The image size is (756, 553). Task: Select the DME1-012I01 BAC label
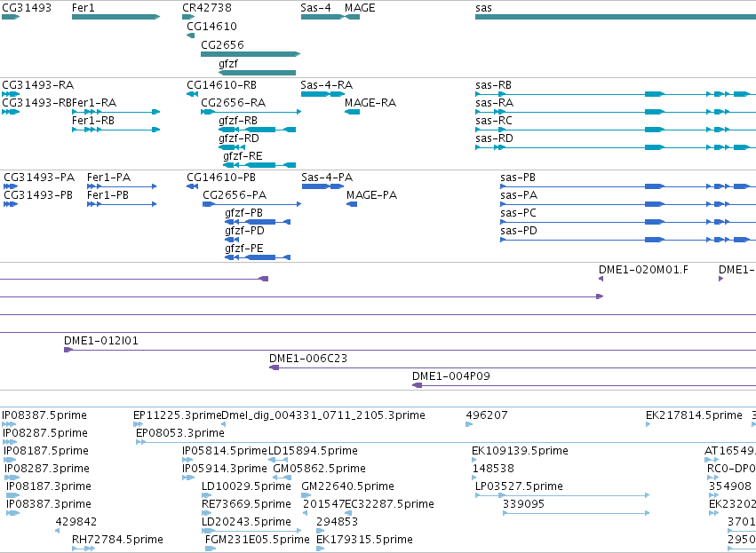[101, 341]
